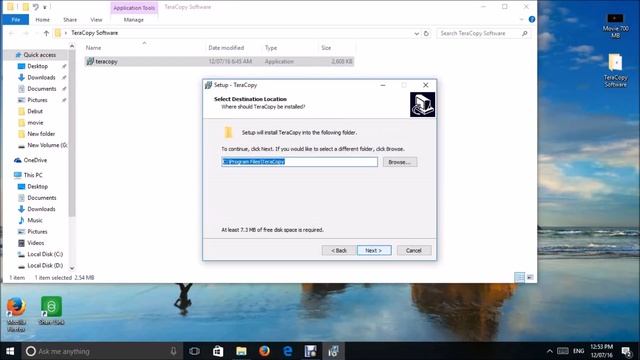Image resolution: width=640 pixels, height=360 pixels.
Task: Click the Cortana Ask me anything box
Action: coord(102,351)
